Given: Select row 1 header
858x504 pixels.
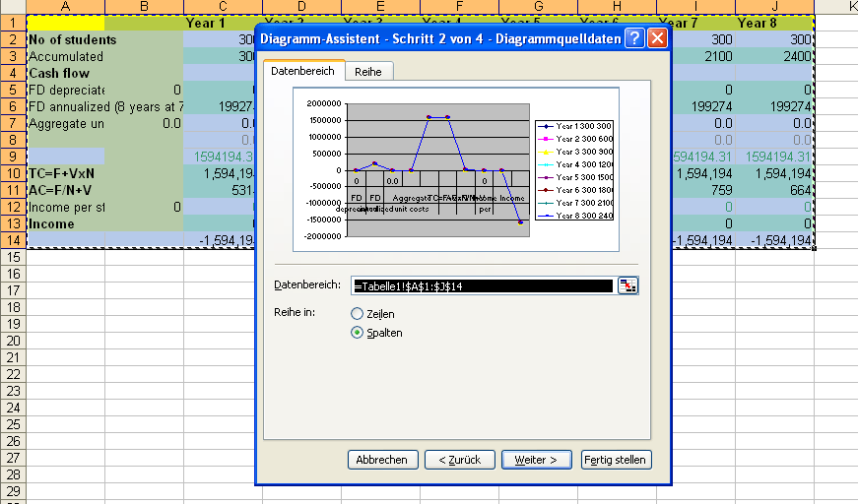Looking at the screenshot, I should 13,23.
